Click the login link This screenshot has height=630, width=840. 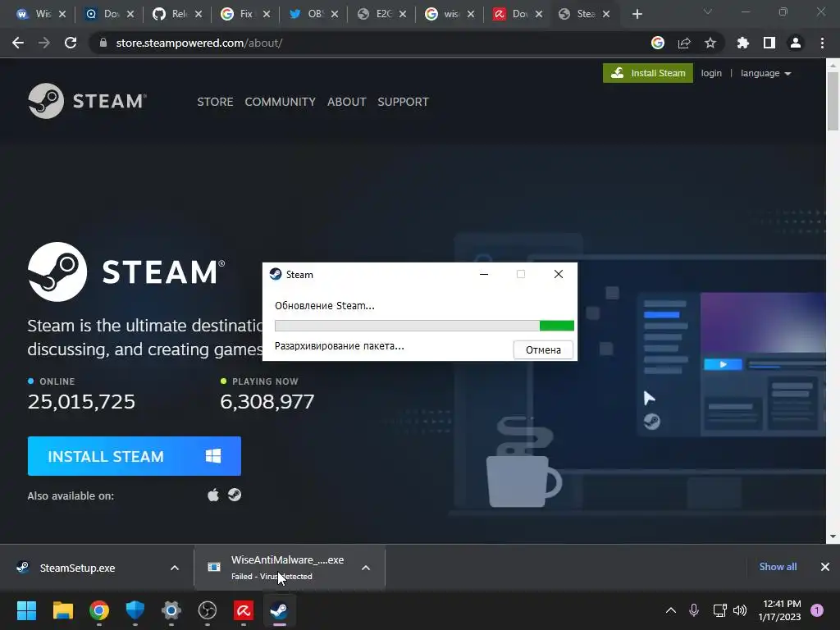pos(711,73)
